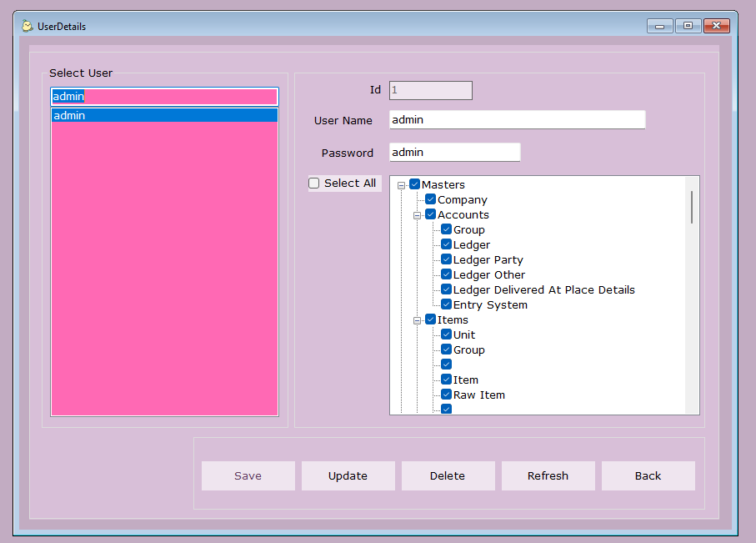Image resolution: width=756 pixels, height=543 pixels.
Task: Toggle the Select All checkbox
Action: 314,184
